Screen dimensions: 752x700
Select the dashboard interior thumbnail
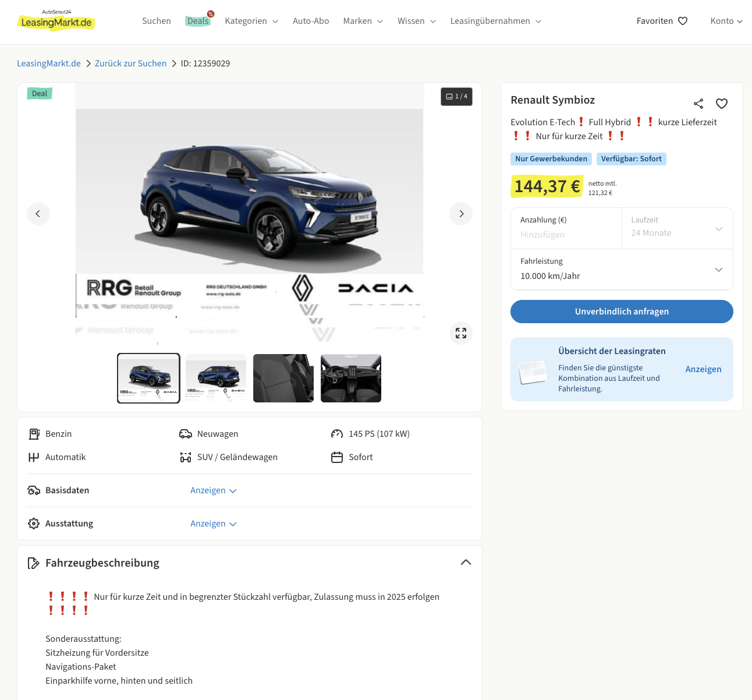[351, 379]
